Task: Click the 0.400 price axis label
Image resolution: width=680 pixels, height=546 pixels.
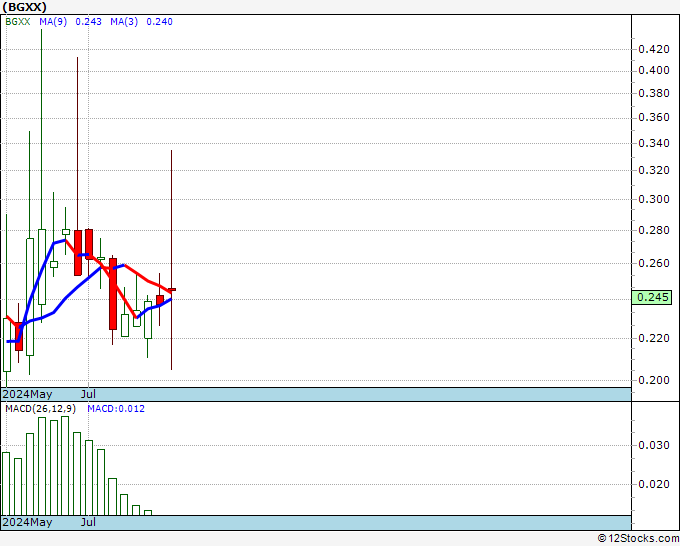Action: click(x=654, y=70)
